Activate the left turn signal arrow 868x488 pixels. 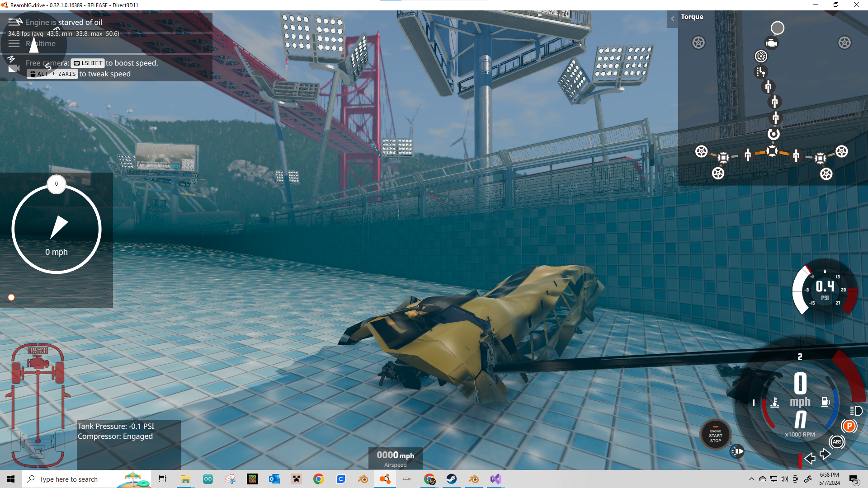[810, 458]
